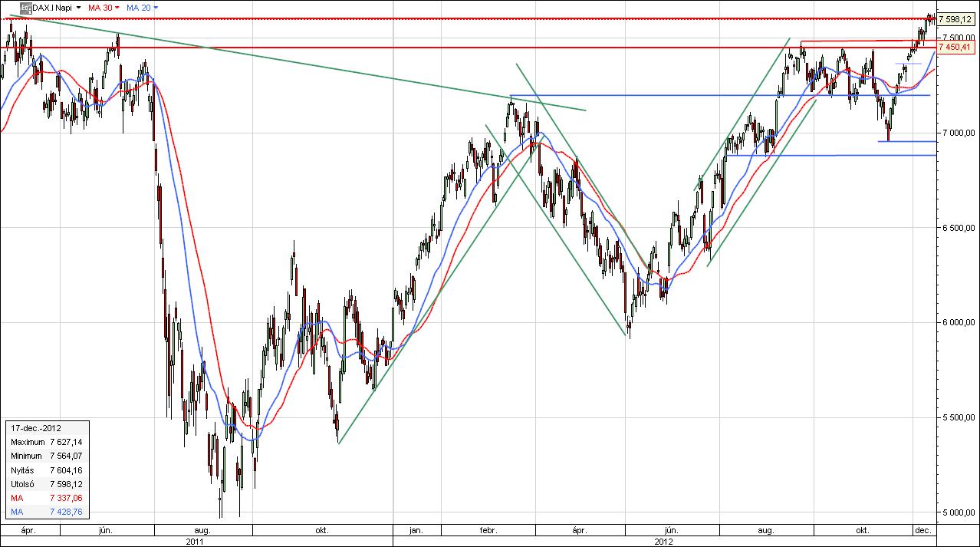Click the 7 598,12 last price label
Screen dimensions: 980x547
(955, 19)
